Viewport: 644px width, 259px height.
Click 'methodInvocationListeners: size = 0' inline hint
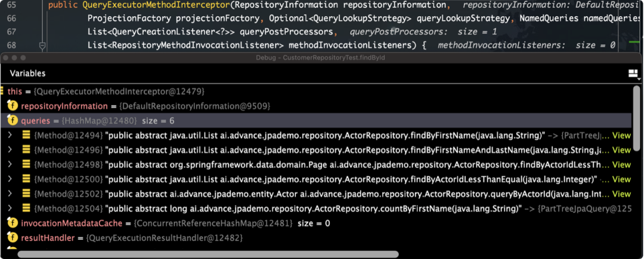[x=527, y=45]
